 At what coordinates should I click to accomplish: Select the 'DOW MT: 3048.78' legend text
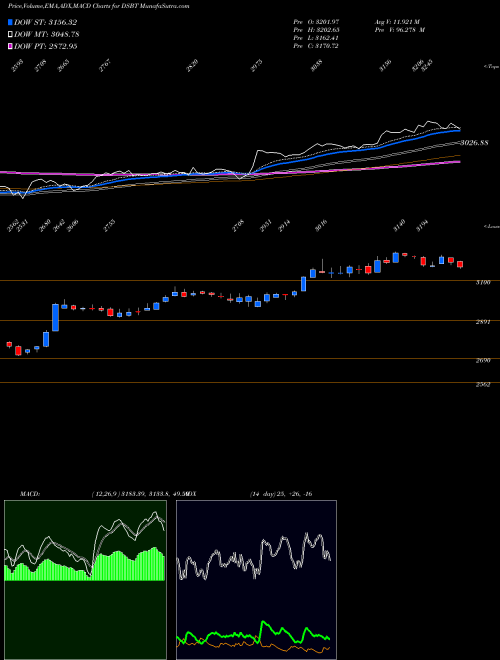[47, 35]
